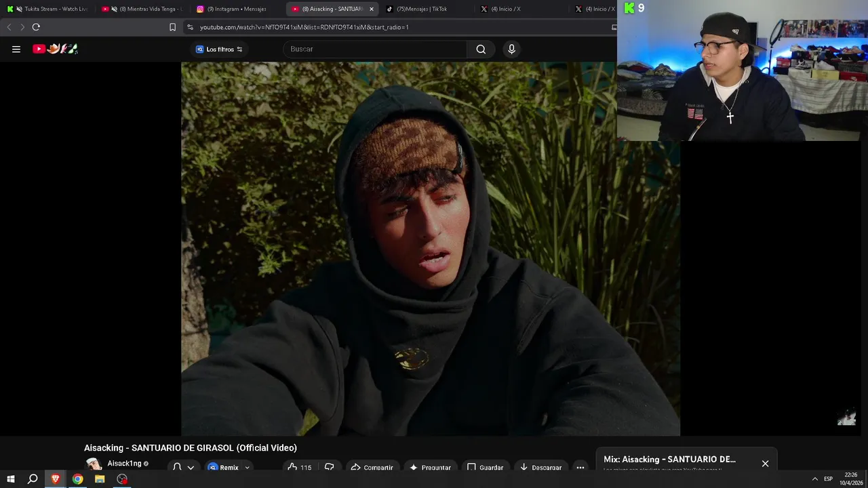This screenshot has height=488, width=868.
Task: Open the YouTube hamburger guide menu
Action: tap(16, 49)
